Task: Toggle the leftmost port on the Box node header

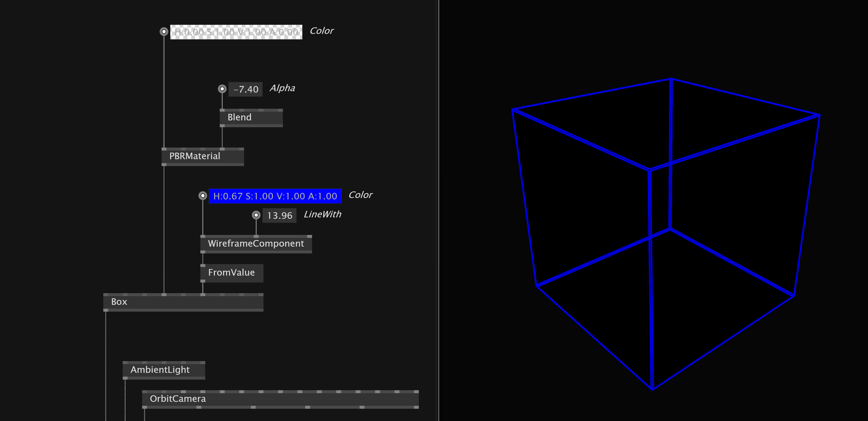Action: tap(106, 294)
